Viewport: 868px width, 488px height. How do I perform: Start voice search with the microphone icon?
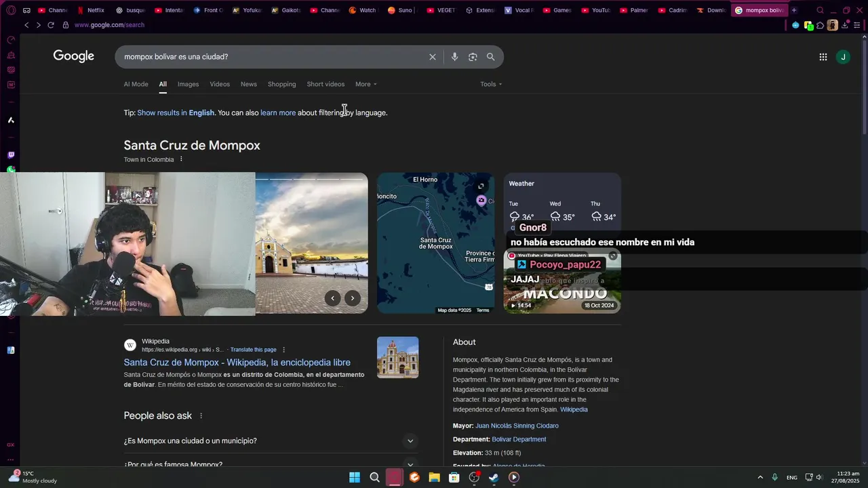(x=454, y=57)
